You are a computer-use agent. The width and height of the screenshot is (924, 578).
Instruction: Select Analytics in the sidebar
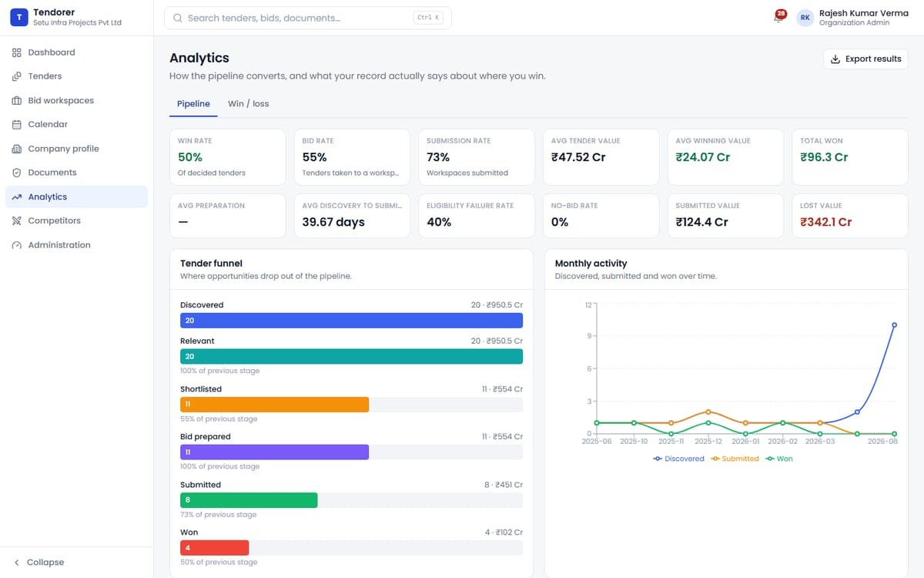click(x=76, y=197)
